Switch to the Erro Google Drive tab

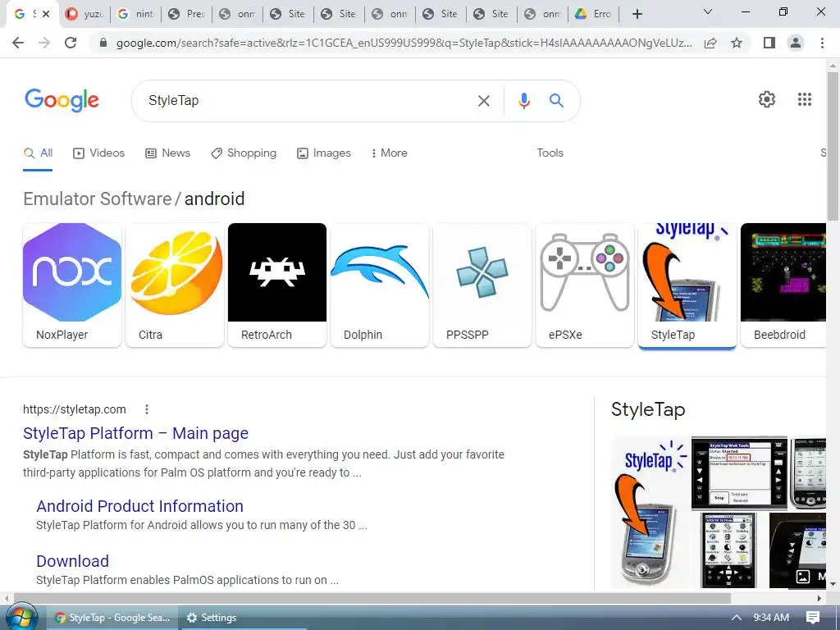(x=594, y=15)
